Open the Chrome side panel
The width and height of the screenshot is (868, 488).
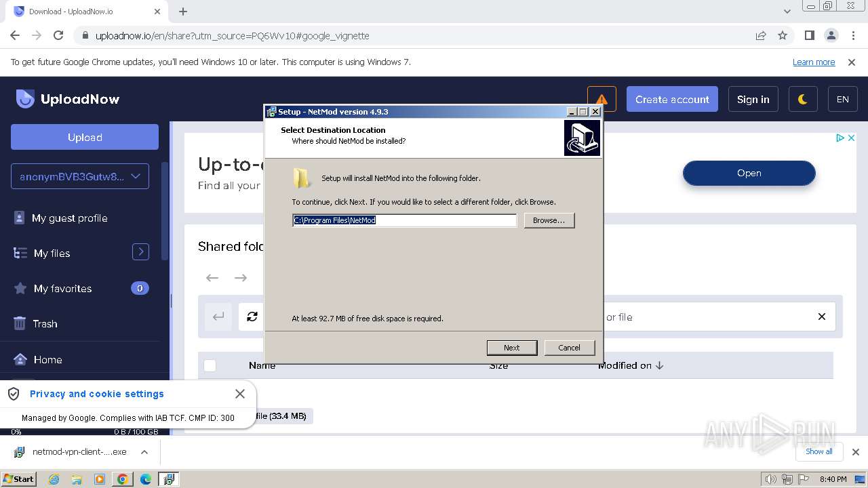coord(809,35)
